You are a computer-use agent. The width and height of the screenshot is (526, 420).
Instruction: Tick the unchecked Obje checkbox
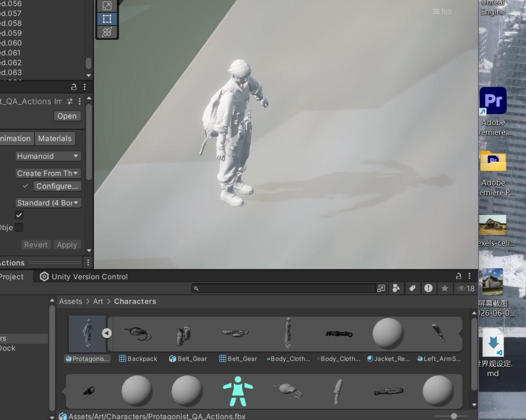[19, 228]
